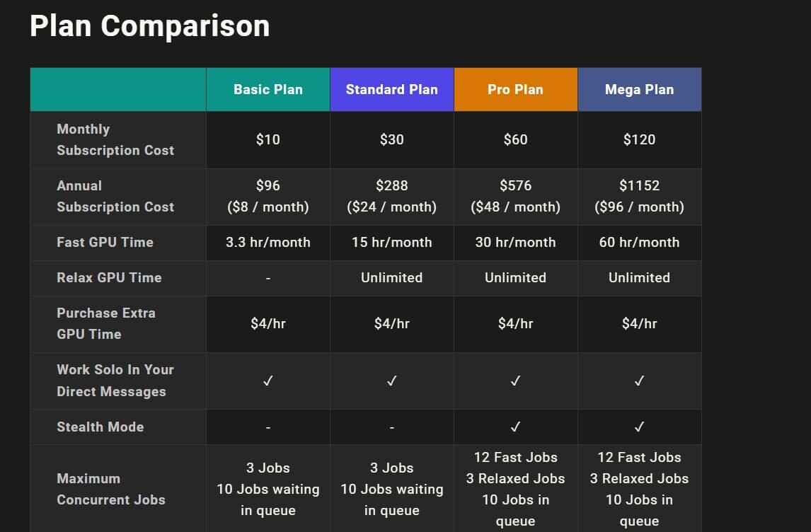
Task: Click Basic Plan's Work Solo checkmark
Action: pos(268,381)
